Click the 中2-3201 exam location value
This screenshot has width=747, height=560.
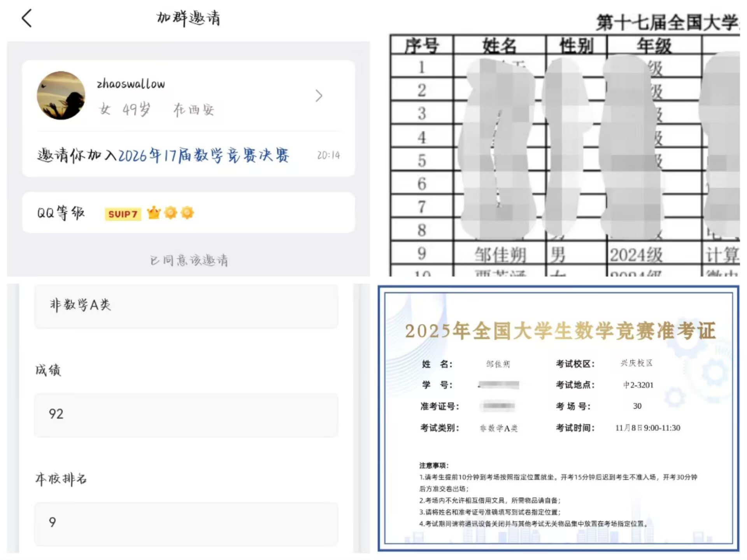(638, 385)
